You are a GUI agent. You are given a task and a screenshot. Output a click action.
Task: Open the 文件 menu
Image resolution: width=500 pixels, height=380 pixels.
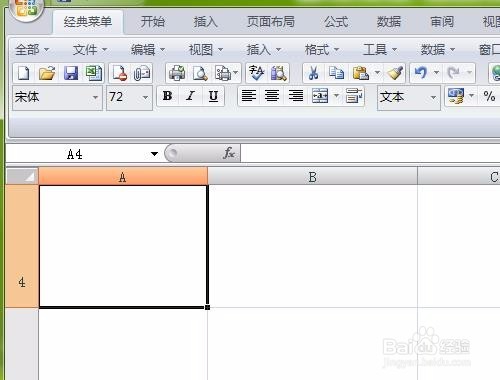pos(90,50)
